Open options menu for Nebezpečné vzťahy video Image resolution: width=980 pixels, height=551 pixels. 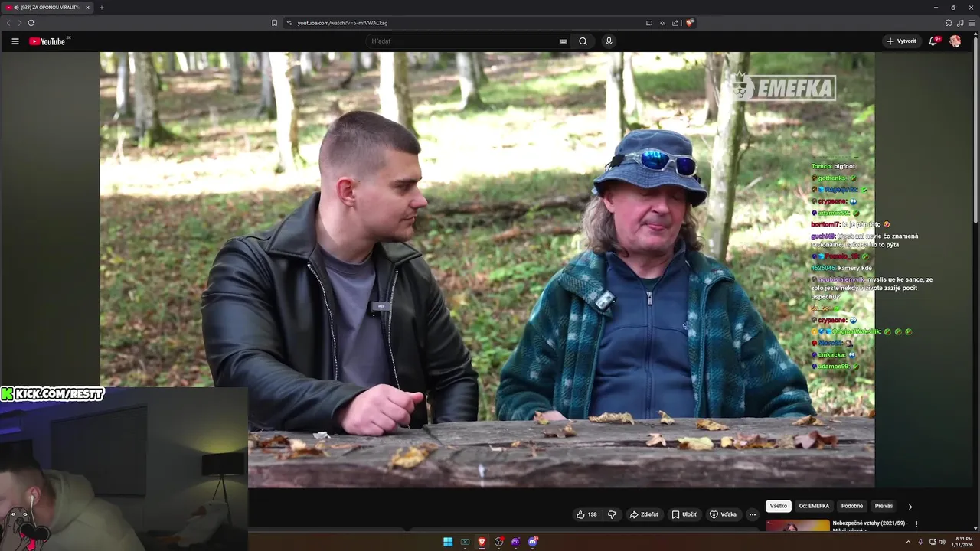click(x=916, y=524)
